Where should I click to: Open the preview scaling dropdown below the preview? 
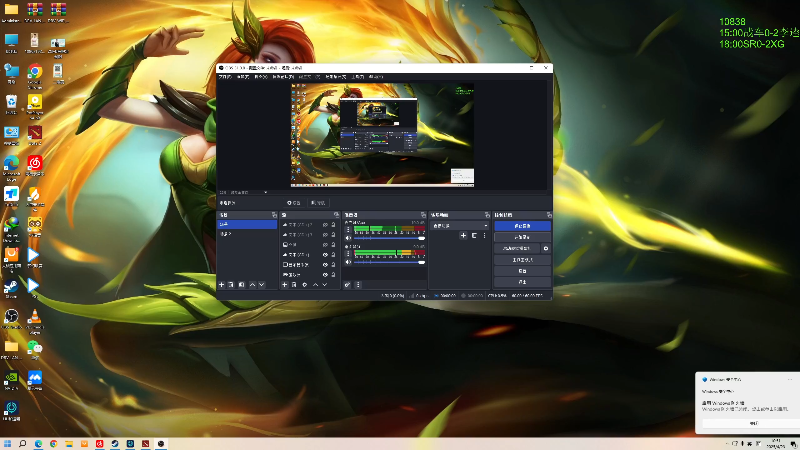pos(248,192)
